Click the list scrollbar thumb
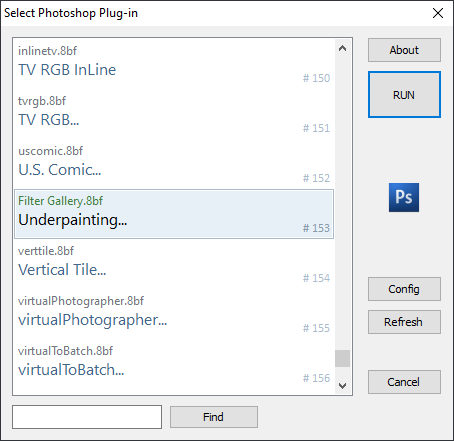The image size is (454, 441). point(342,358)
